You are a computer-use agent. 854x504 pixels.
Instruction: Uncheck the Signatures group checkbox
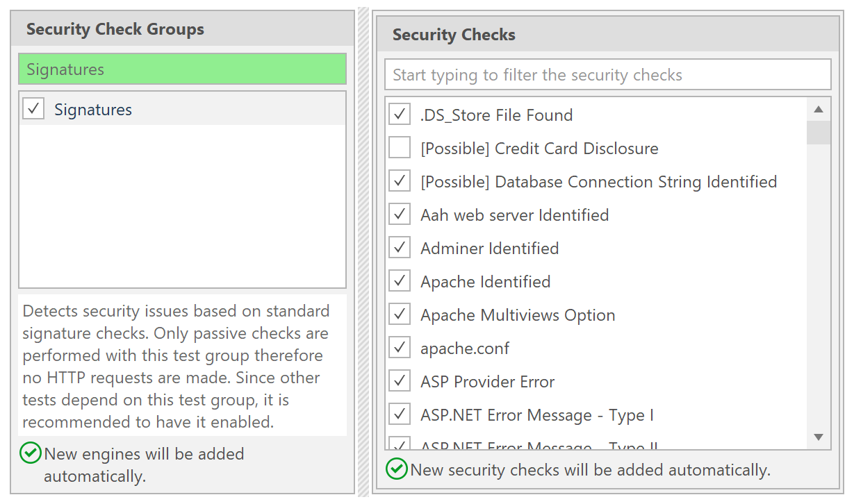coord(32,108)
